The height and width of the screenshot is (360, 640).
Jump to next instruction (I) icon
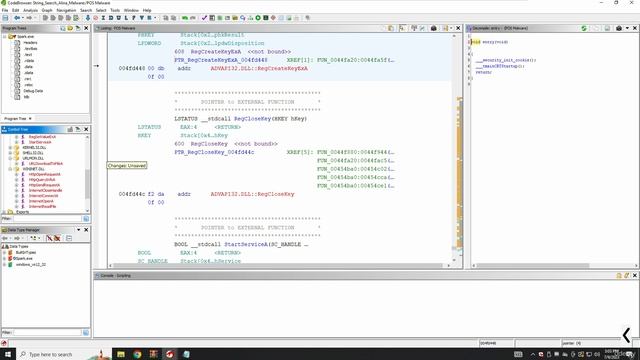click(103, 18)
